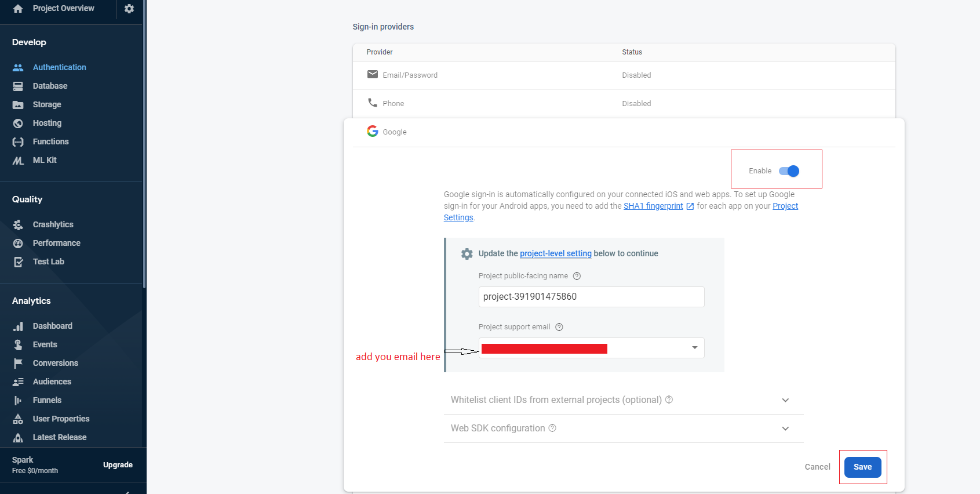Open the Crashlytics icon in Quality
This screenshot has height=494, width=980.
(18, 224)
